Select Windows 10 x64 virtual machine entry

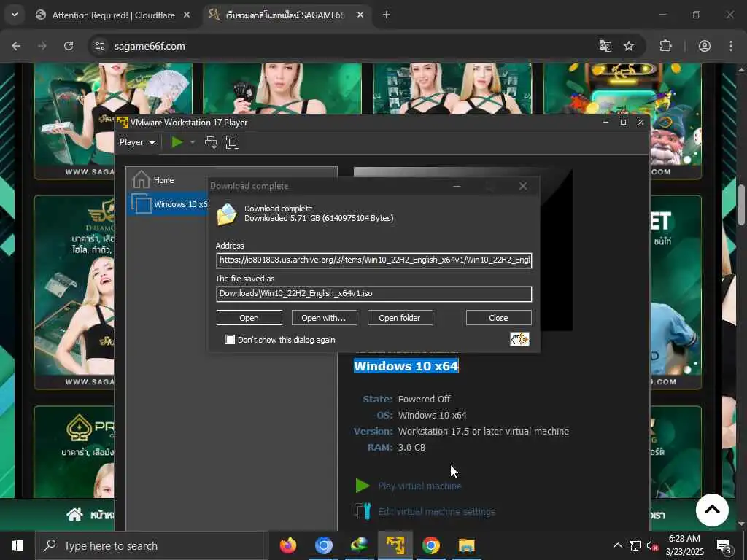(168, 204)
